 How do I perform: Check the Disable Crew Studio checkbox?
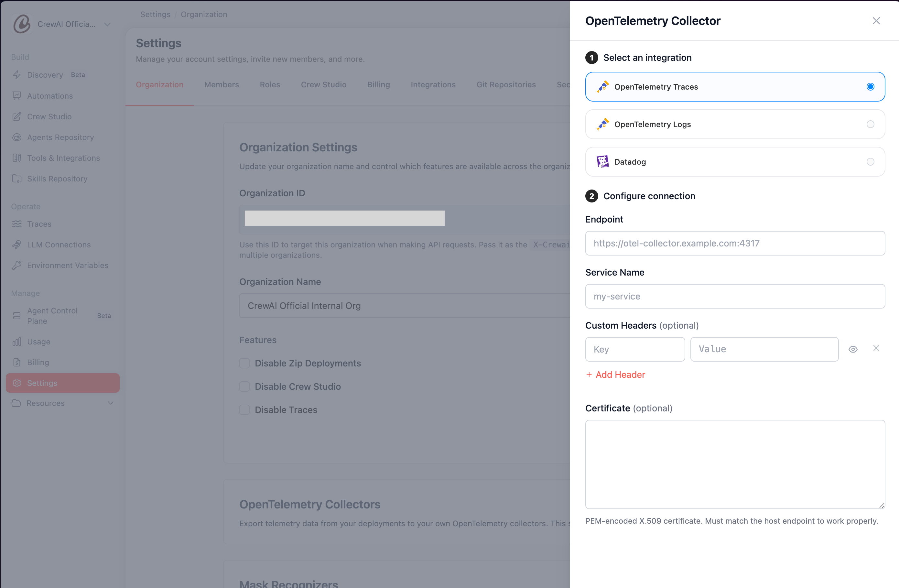(x=244, y=387)
